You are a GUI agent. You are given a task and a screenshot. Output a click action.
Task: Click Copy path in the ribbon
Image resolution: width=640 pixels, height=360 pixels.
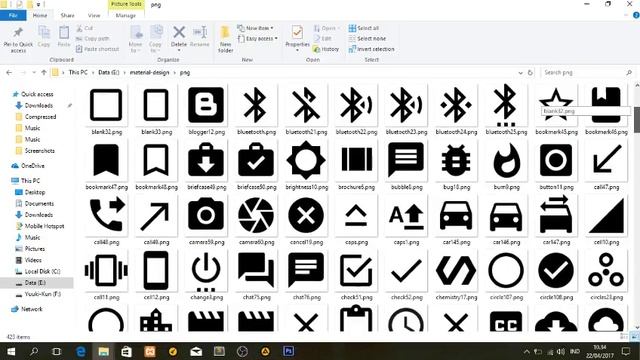[x=93, y=38]
